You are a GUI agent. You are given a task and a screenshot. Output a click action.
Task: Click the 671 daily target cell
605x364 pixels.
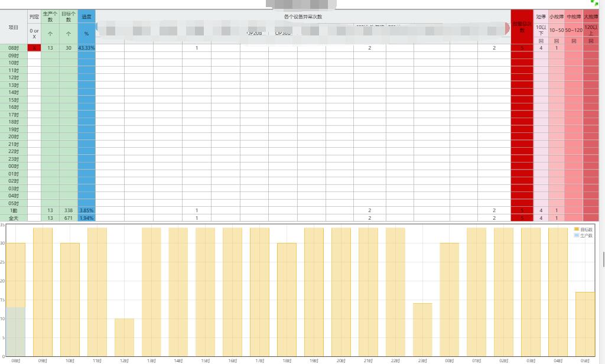[69, 218]
